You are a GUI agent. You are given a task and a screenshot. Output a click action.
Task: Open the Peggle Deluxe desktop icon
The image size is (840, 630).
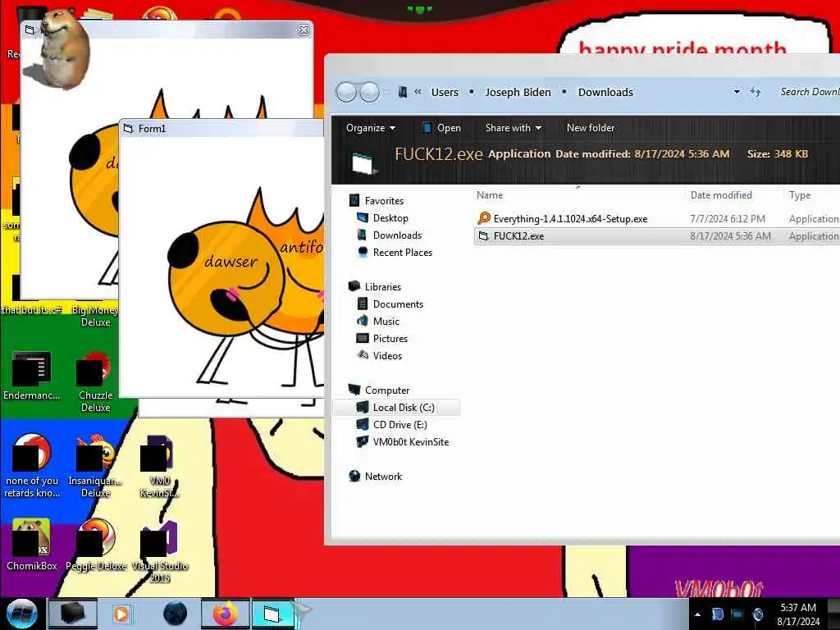coord(95,546)
